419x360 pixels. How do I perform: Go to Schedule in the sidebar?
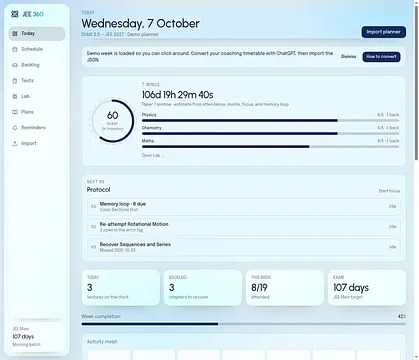coord(37,49)
